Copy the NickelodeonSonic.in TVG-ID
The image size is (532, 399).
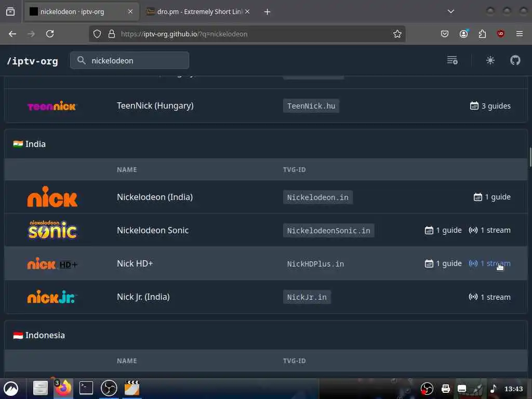[x=328, y=230]
